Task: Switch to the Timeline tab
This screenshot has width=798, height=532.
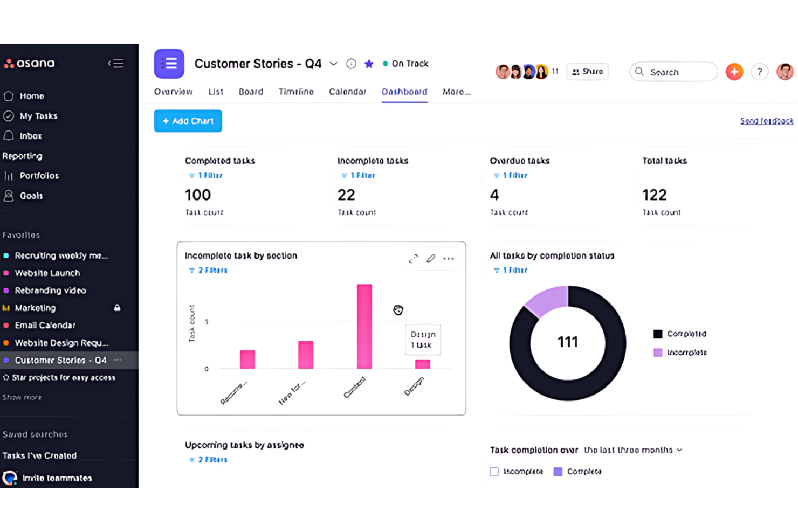Action: 296,92
